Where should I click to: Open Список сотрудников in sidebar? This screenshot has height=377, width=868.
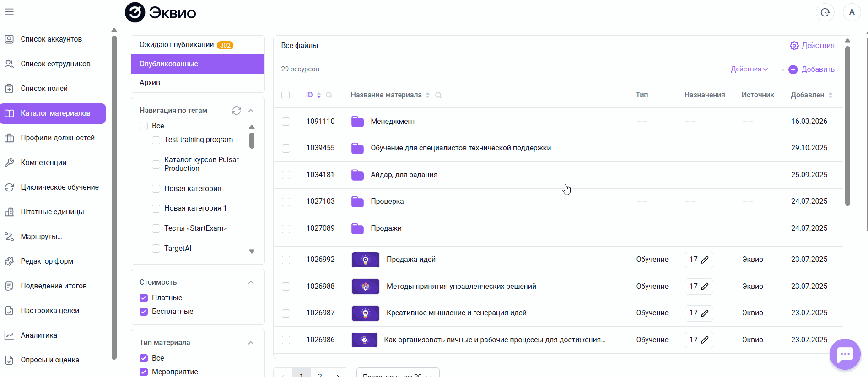coord(55,64)
